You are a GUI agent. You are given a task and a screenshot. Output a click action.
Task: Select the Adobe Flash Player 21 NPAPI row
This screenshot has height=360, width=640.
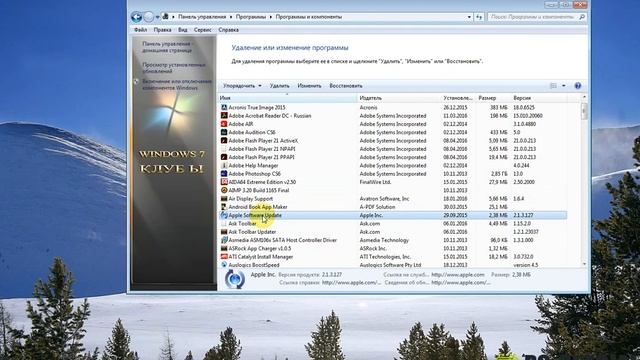tap(393, 149)
